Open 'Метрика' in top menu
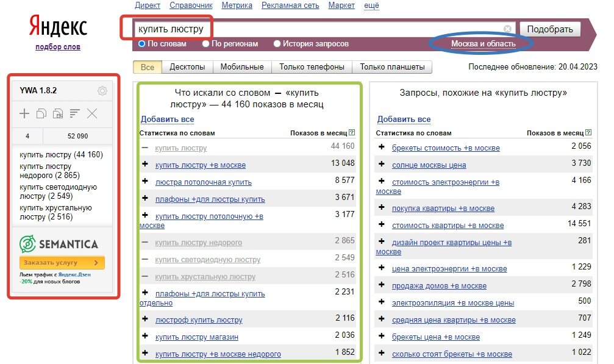This screenshot has width=614, height=364. point(237,5)
